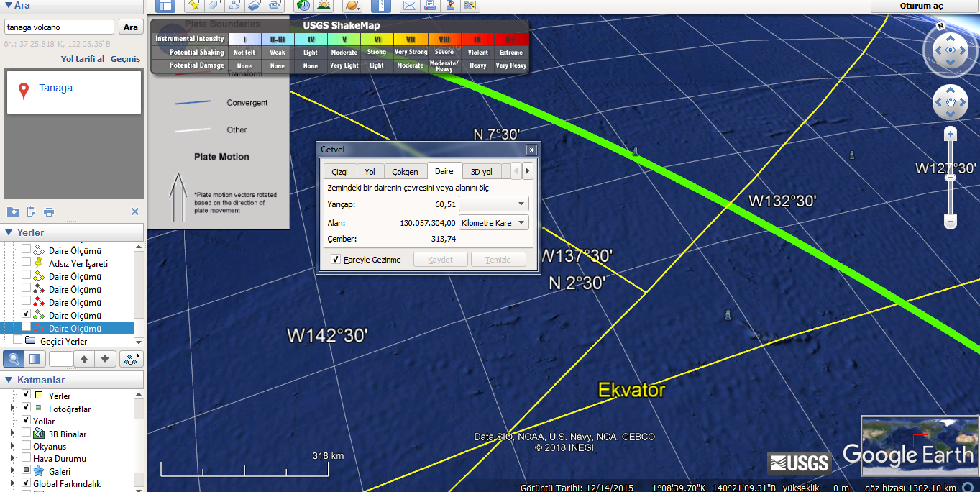Move selected place up with up arrow
This screenshot has height=492, width=980.
tap(84, 358)
